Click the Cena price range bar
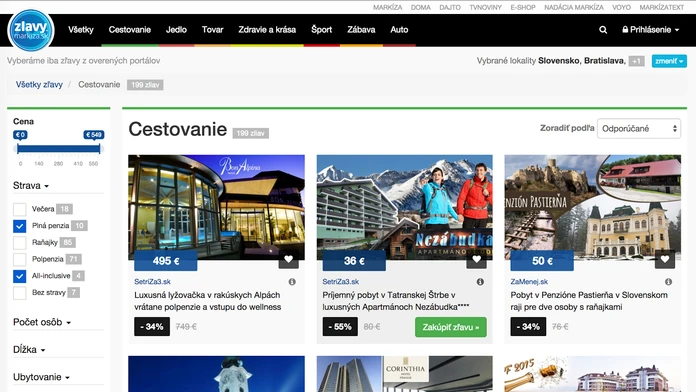The width and height of the screenshot is (696, 392). coord(59,149)
